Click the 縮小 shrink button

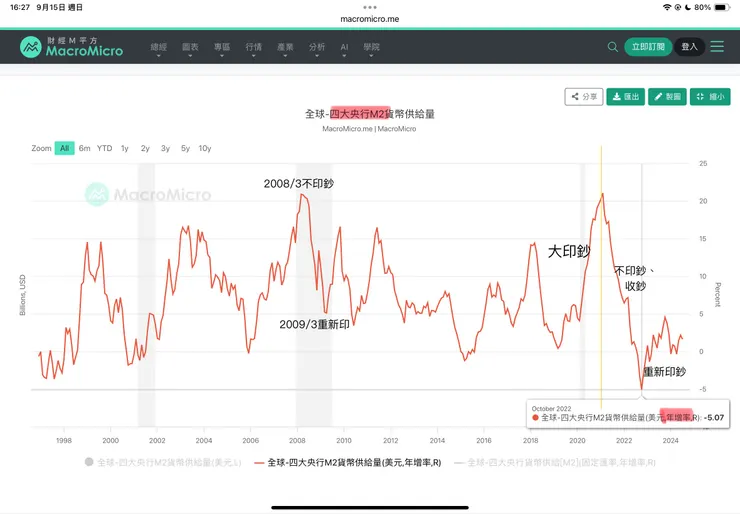710,97
